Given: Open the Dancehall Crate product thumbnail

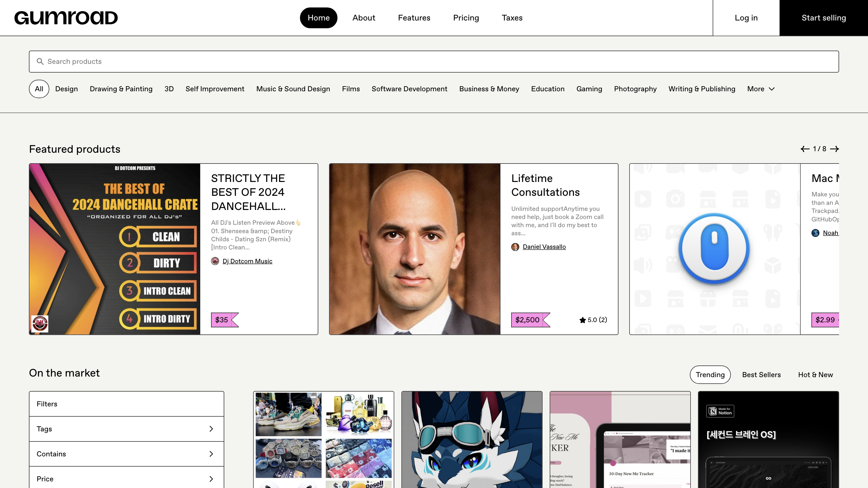Looking at the screenshot, I should tap(115, 249).
